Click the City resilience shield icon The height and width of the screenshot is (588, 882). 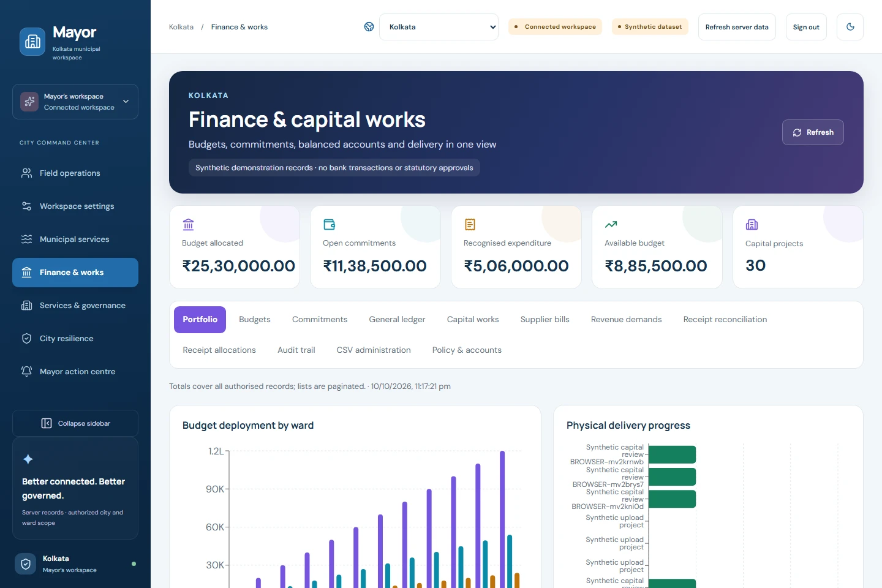pos(26,339)
